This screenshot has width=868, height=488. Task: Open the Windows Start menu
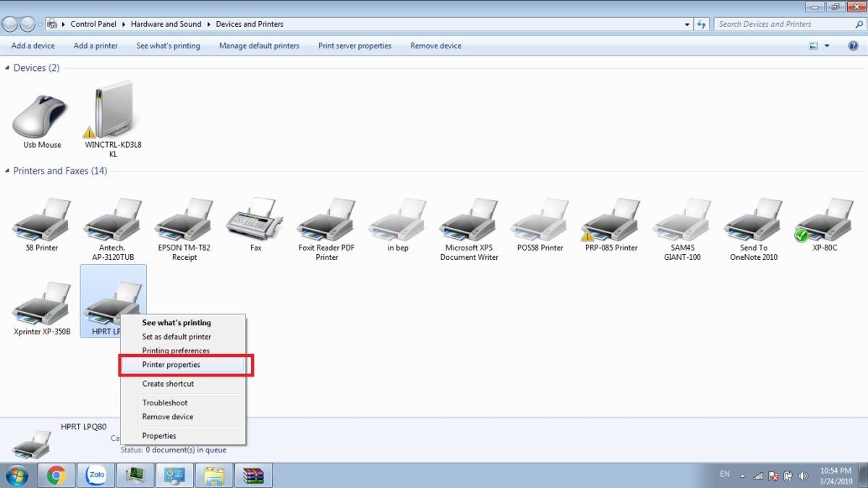[x=17, y=475]
